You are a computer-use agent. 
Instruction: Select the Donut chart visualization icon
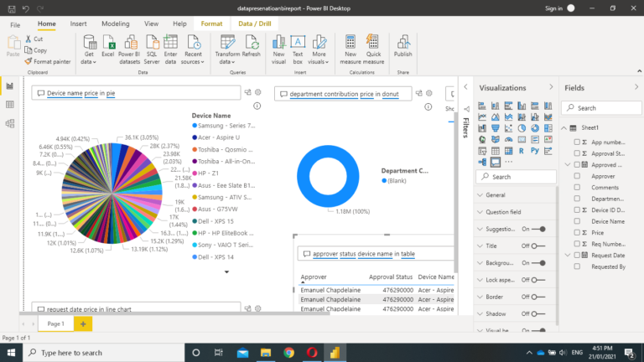point(535,128)
